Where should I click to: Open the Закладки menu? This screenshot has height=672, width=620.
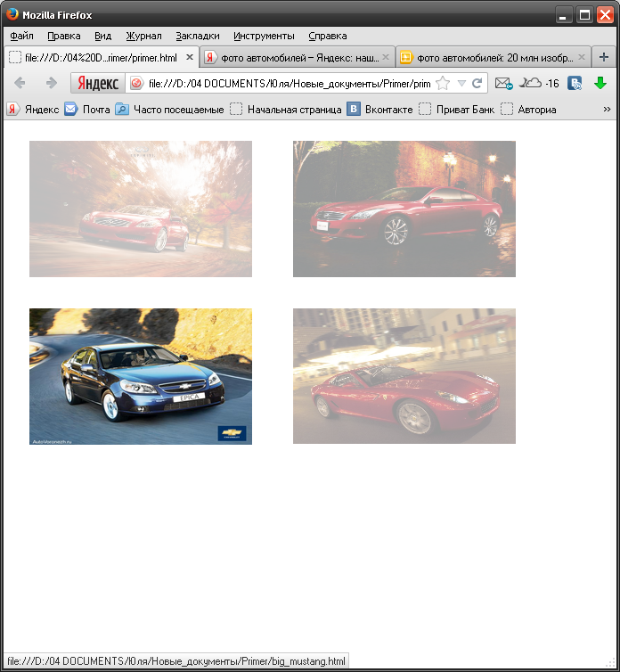[x=197, y=36]
